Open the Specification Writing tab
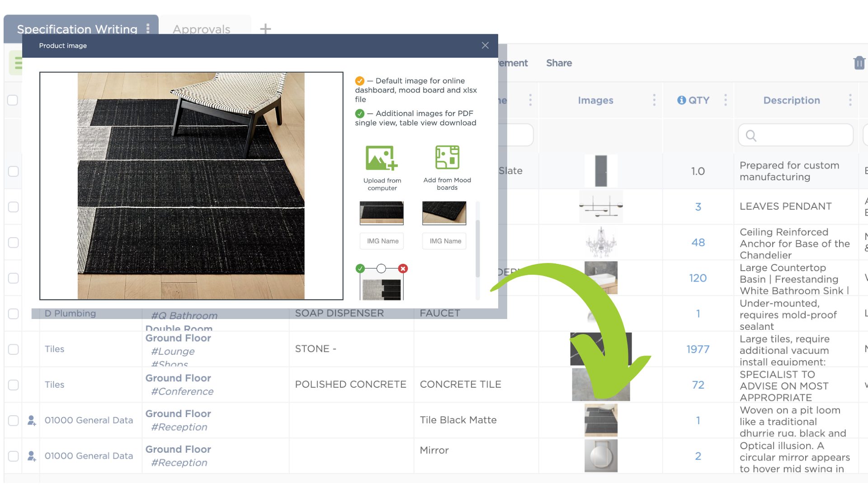The image size is (868, 488). pos(76,28)
